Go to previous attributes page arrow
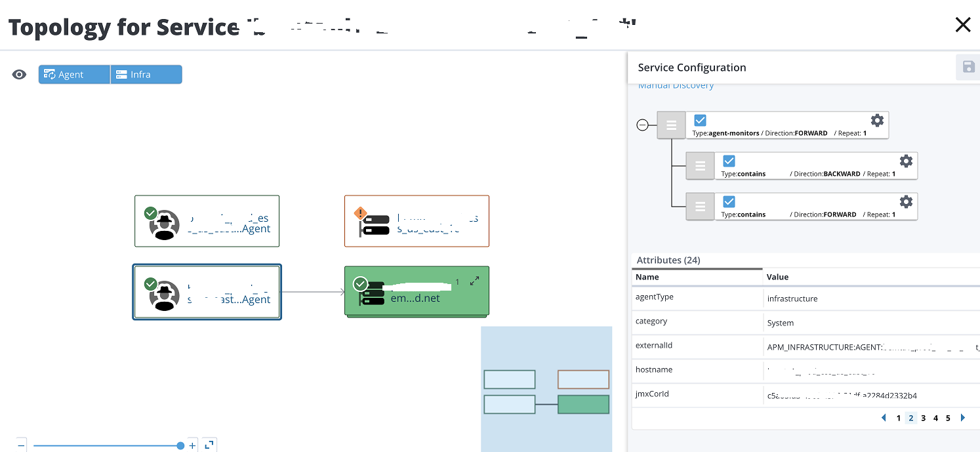Image resolution: width=980 pixels, height=452 pixels. click(883, 418)
